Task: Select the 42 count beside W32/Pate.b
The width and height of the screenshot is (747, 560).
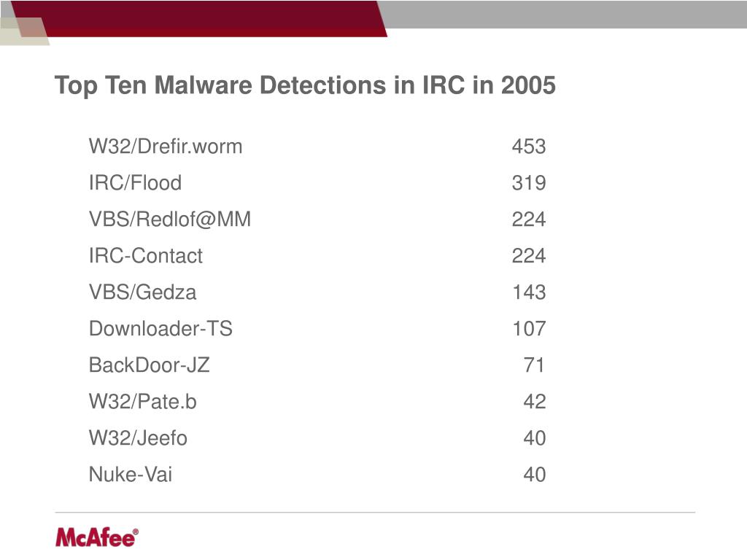Action: 534,402
